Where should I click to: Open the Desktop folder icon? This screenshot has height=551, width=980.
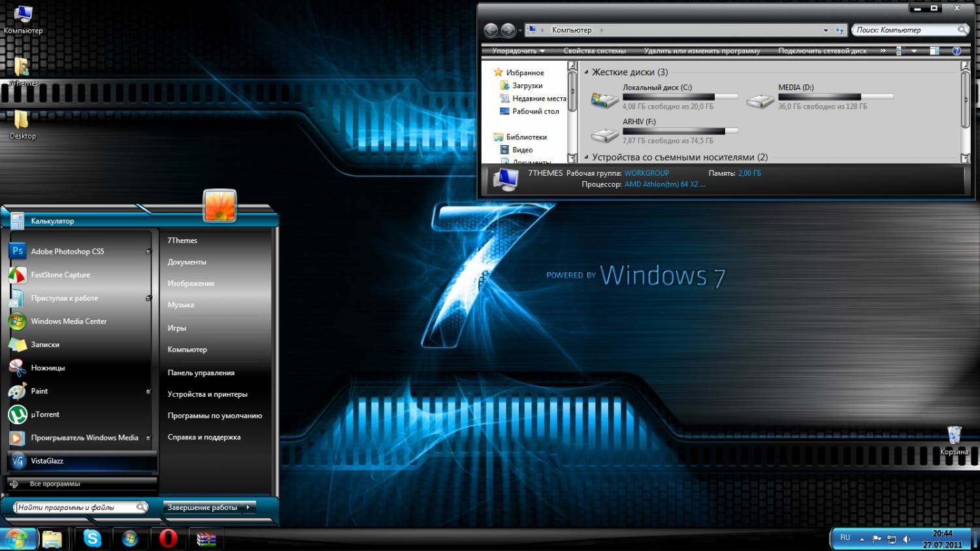(22, 125)
